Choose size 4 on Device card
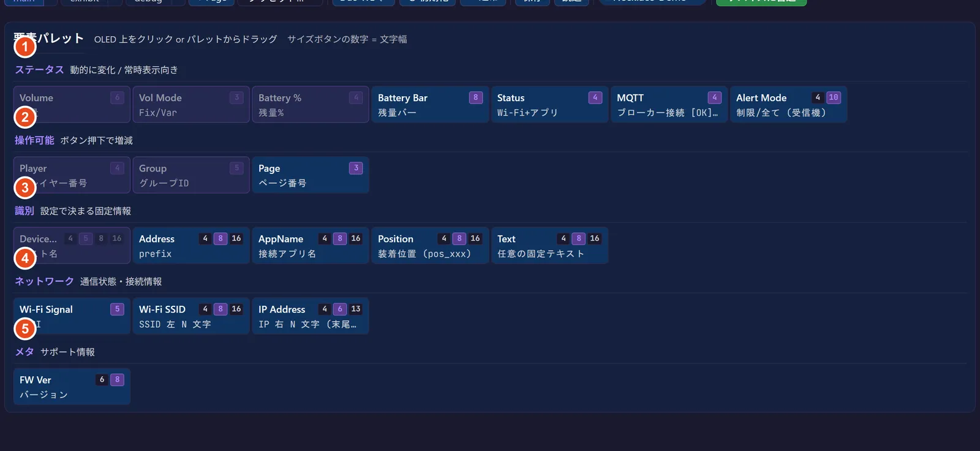The height and width of the screenshot is (451, 980). (70, 238)
